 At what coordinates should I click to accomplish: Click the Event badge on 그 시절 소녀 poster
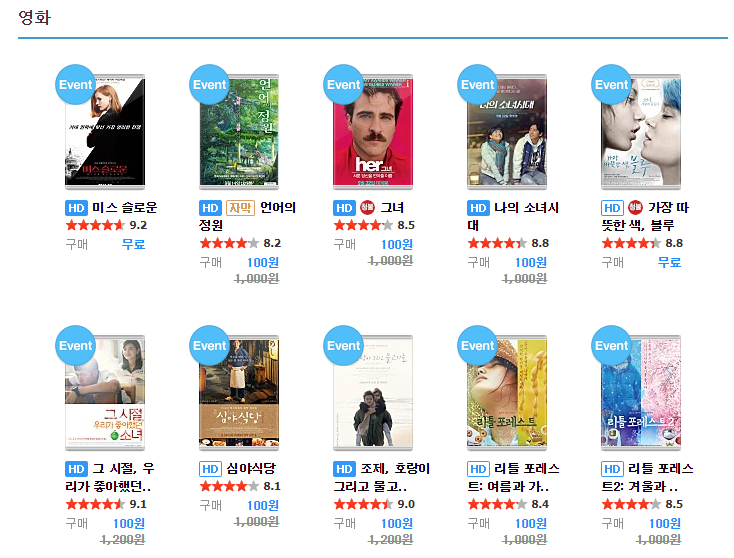point(75,345)
